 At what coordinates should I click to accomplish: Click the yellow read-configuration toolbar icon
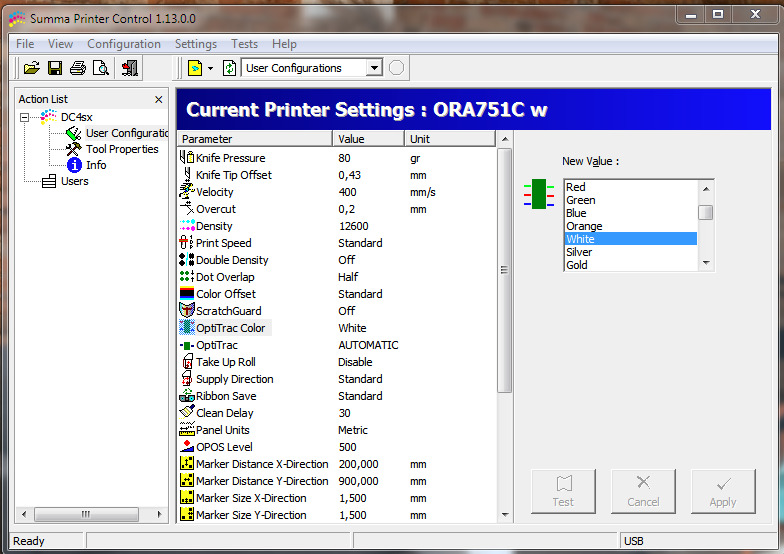195,68
